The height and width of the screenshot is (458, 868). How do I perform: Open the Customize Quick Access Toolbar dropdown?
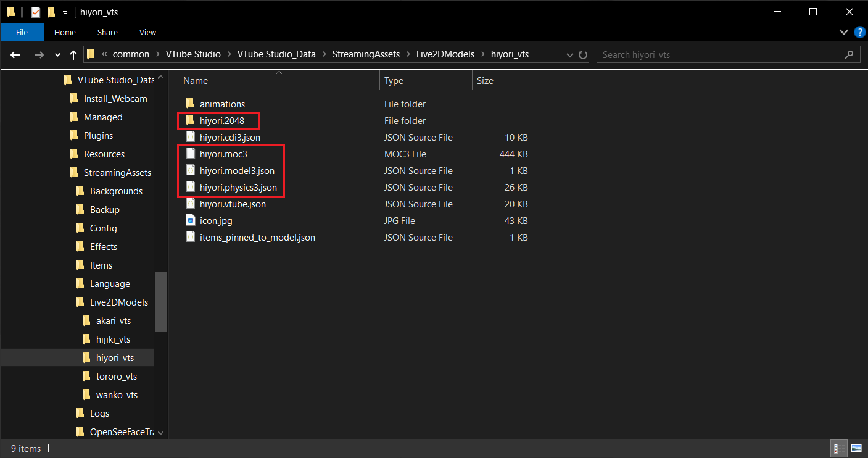(x=65, y=12)
